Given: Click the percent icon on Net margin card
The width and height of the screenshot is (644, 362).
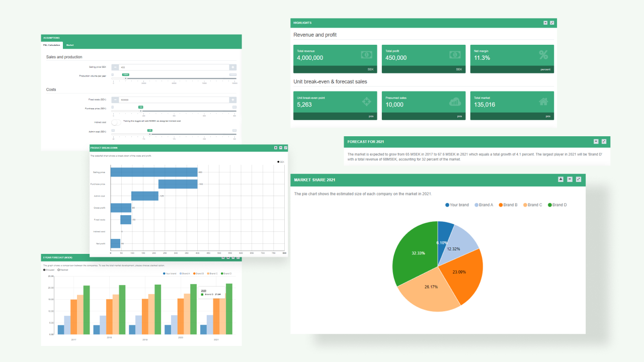Looking at the screenshot, I should [543, 55].
